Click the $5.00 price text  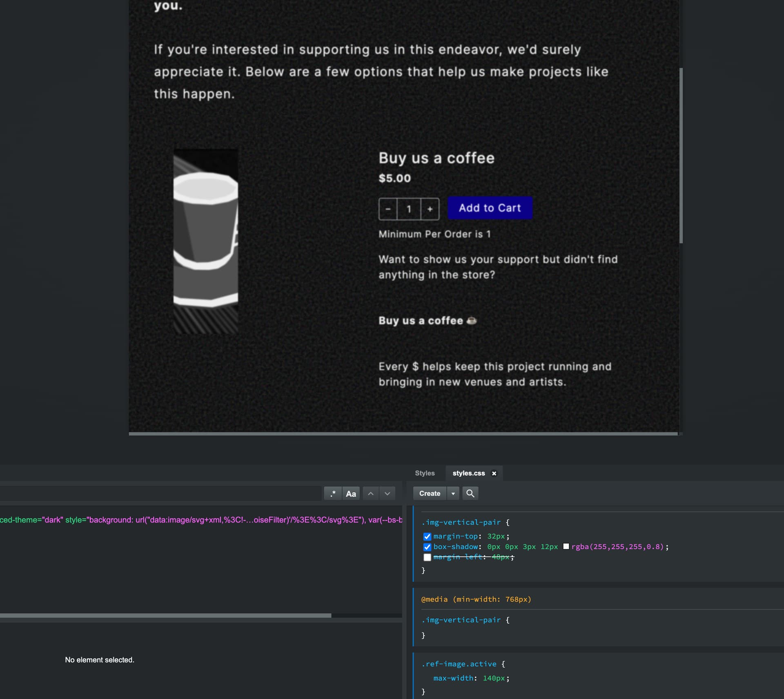coord(394,178)
